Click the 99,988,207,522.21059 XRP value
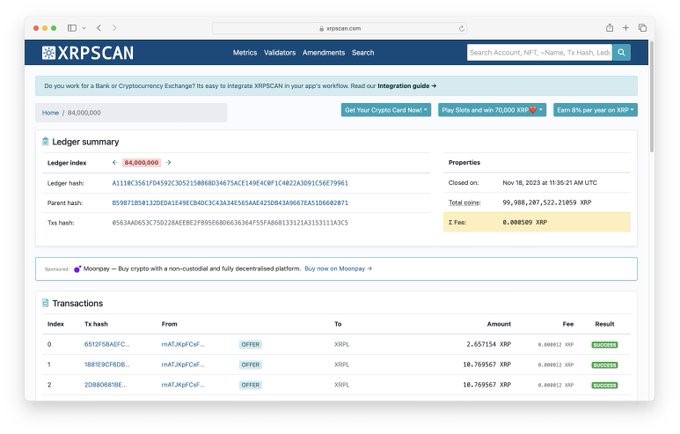This screenshot has height=434, width=680. click(547, 202)
